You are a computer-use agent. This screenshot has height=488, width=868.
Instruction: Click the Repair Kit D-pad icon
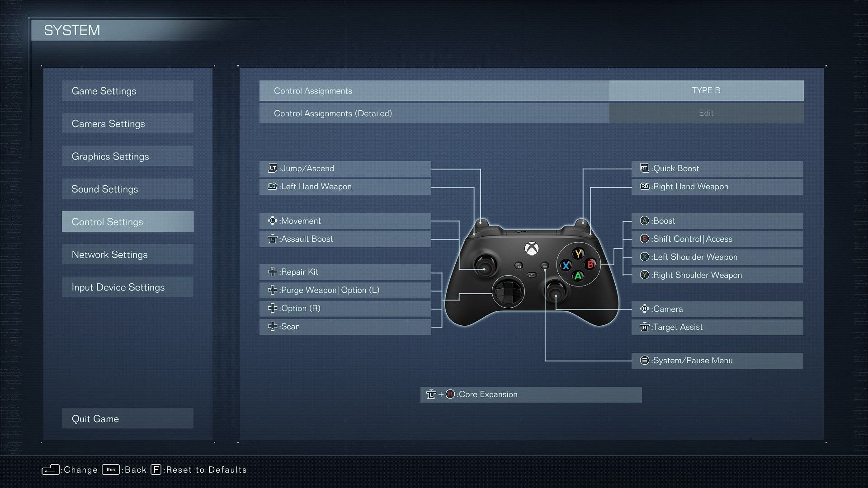273,271
